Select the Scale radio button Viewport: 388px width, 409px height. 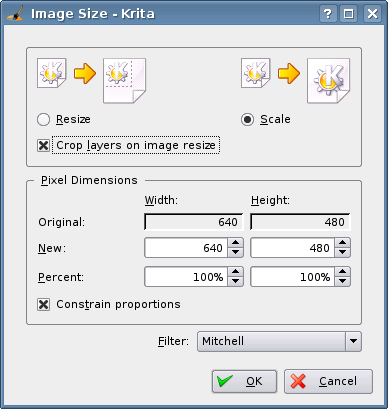click(x=248, y=119)
